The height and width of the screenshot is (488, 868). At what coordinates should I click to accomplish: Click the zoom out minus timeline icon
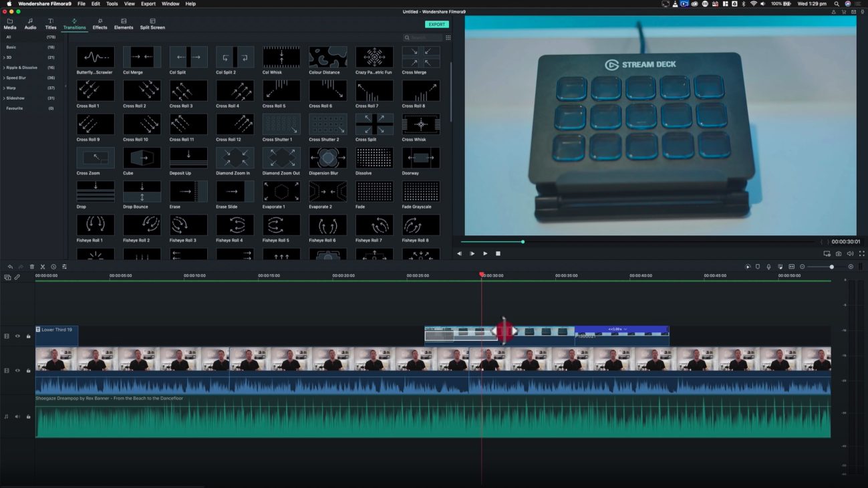(x=803, y=267)
